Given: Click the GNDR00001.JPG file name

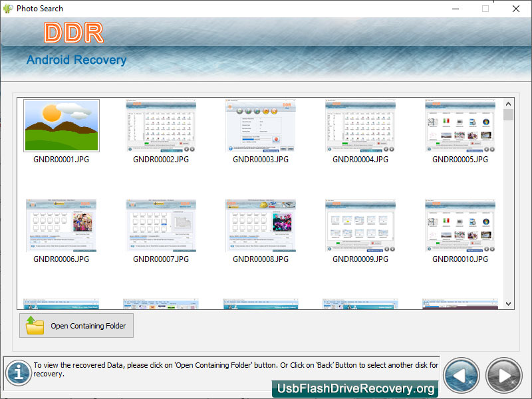Looking at the screenshot, I should click(x=61, y=160).
